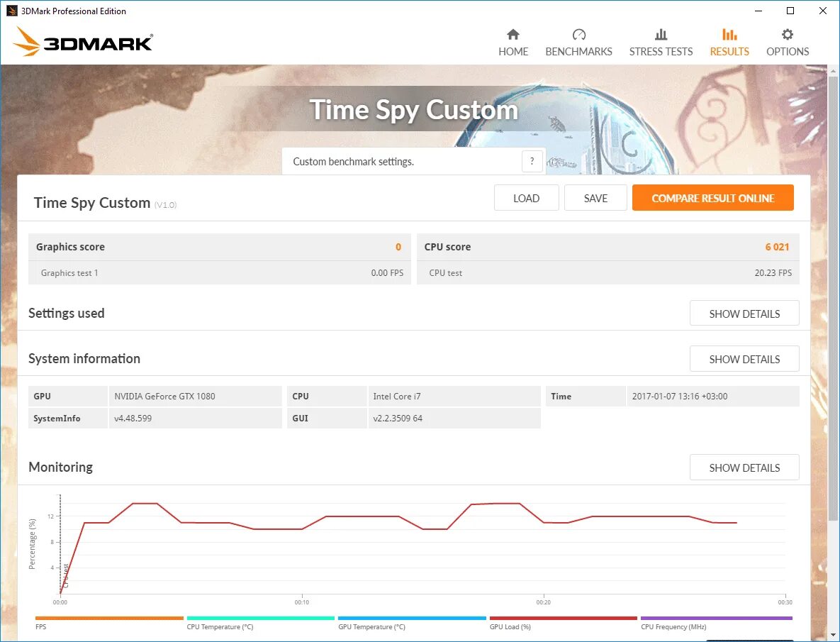
Task: Save the result with SAVE
Action: click(x=595, y=199)
